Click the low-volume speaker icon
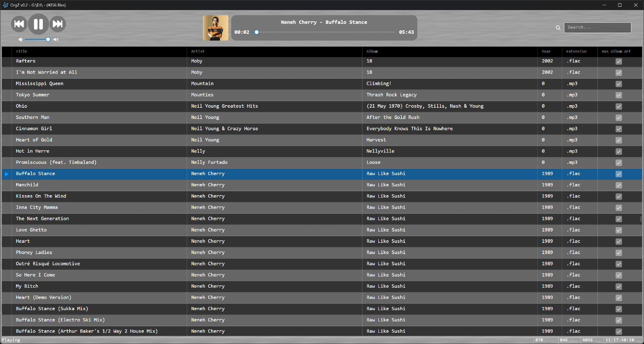 click(x=21, y=39)
